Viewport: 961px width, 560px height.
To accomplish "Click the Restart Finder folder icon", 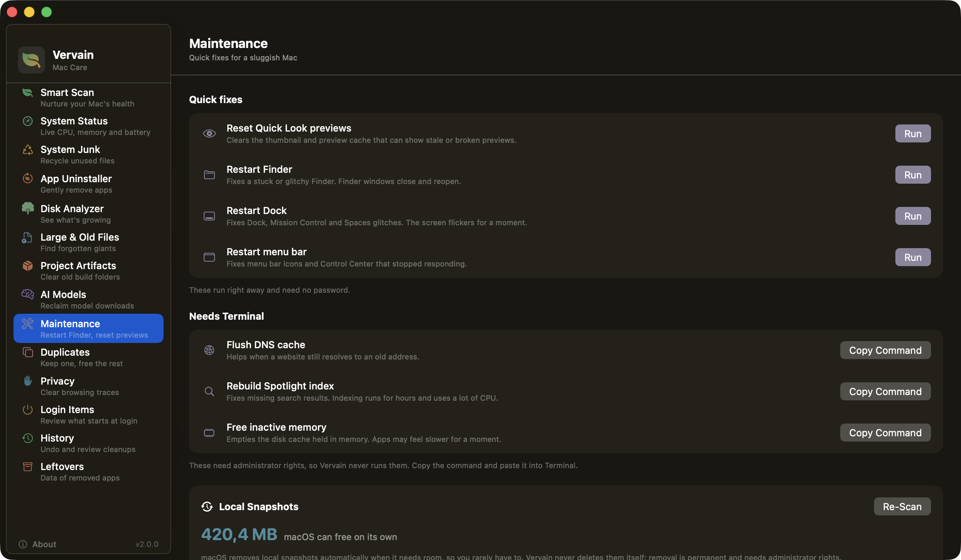I will [209, 175].
